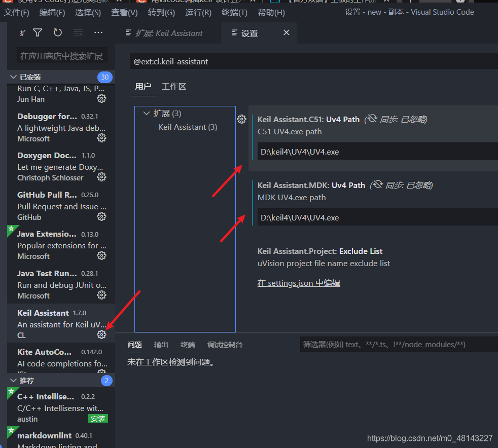Open the 运行(R) menu

pos(198,12)
